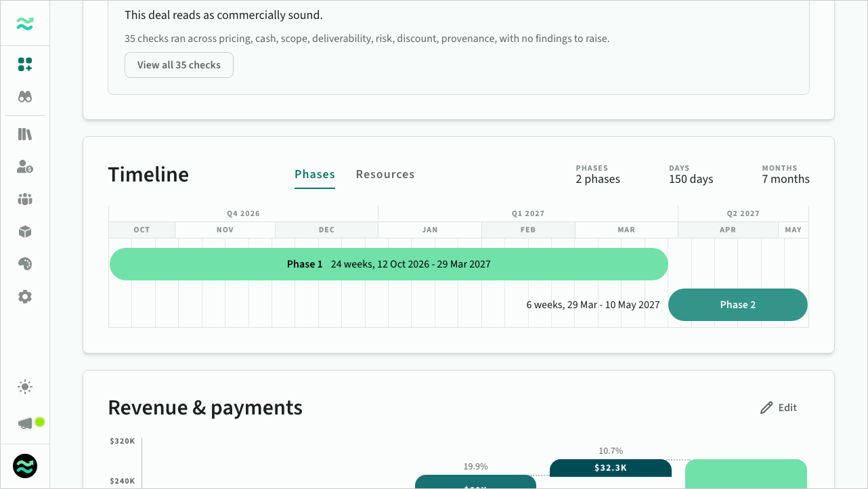Open the person with dollar icon
868x489 pixels.
click(x=25, y=167)
